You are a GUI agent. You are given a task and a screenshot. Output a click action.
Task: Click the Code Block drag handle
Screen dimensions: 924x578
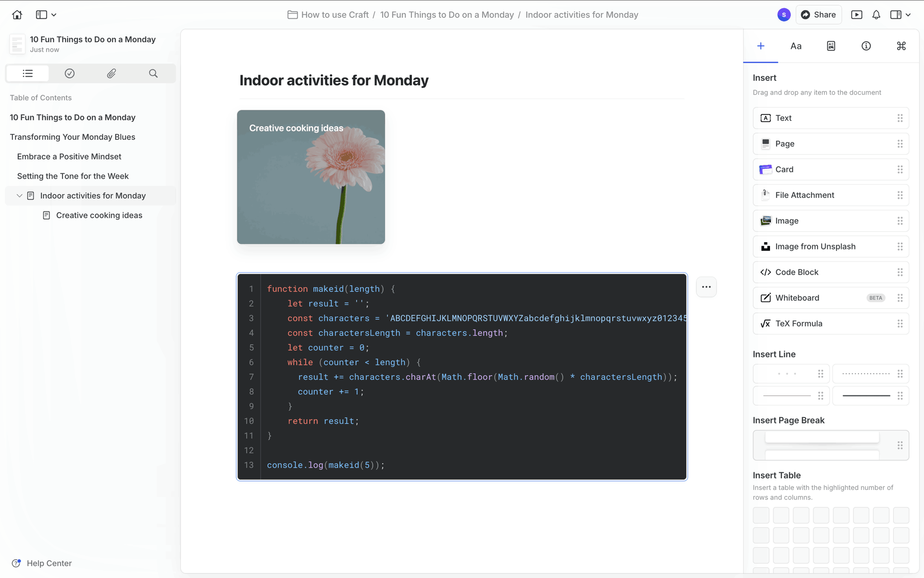tap(900, 272)
